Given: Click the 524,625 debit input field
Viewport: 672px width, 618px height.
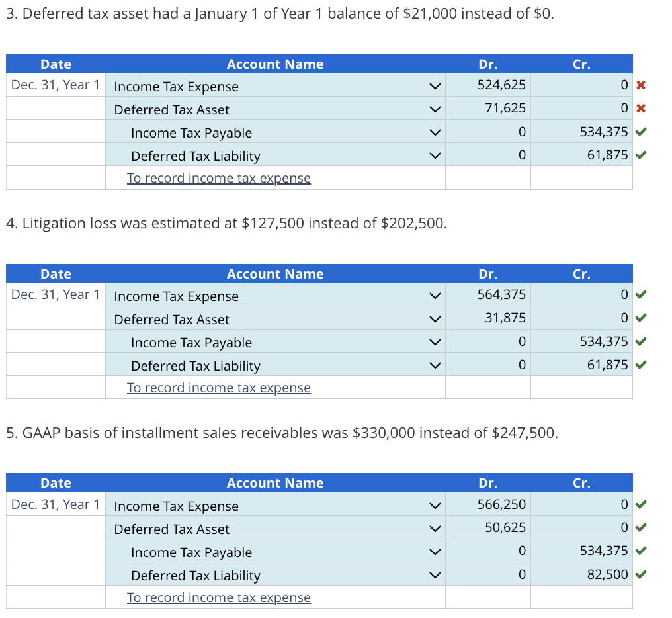Looking at the screenshot, I should (x=488, y=85).
